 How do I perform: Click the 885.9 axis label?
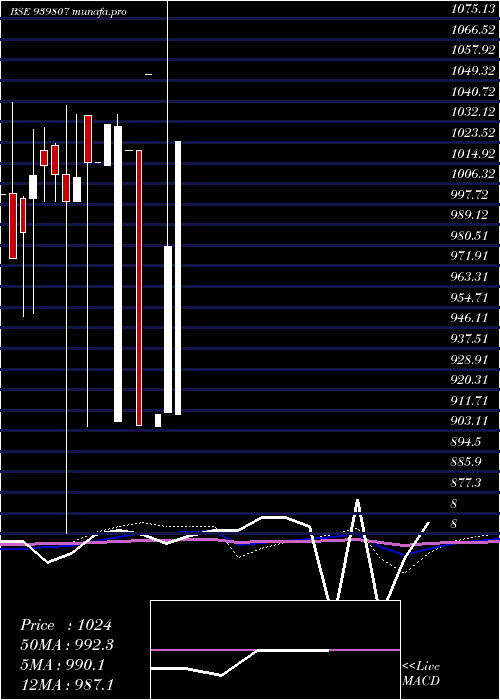pyautogui.click(x=466, y=462)
